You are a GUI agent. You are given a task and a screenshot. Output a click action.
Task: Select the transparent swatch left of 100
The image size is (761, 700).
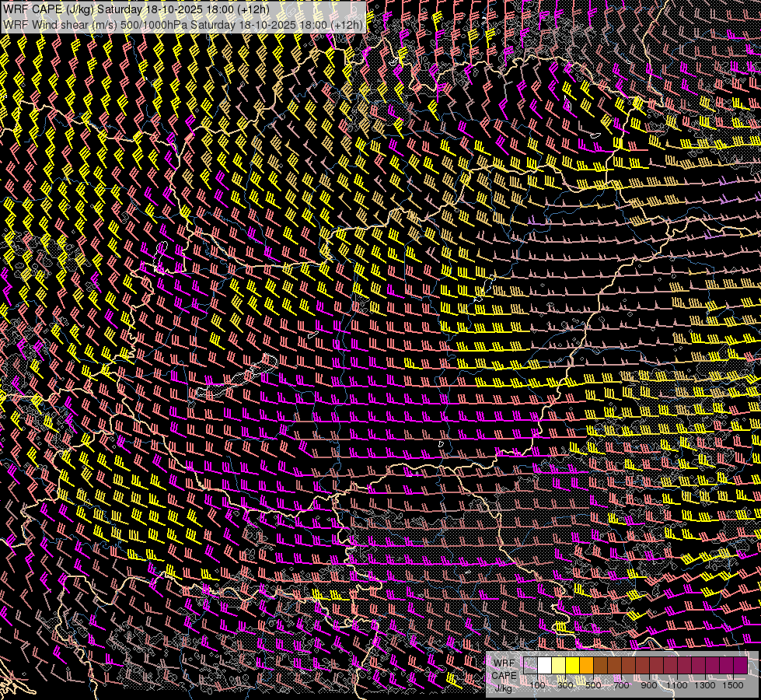[531, 666]
